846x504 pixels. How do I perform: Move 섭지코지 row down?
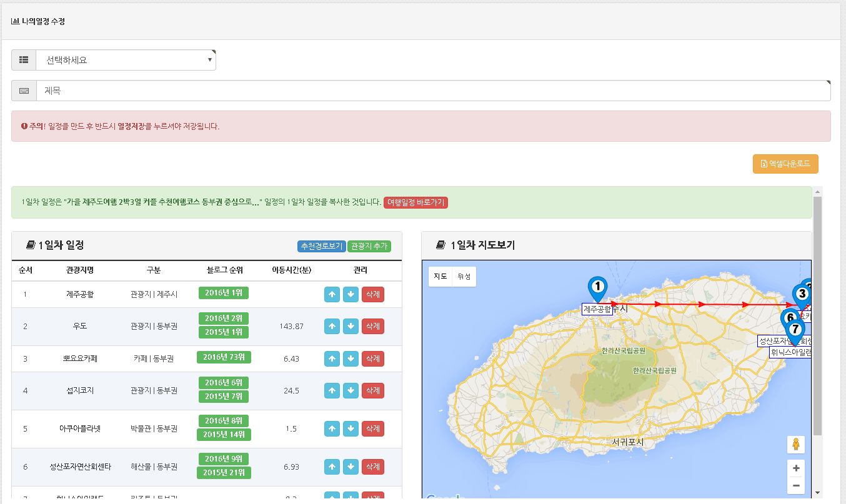pyautogui.click(x=351, y=391)
